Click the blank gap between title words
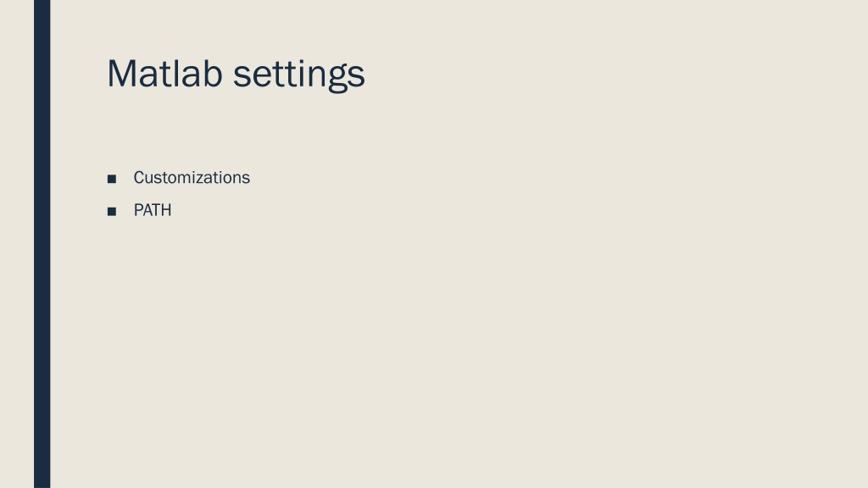Screen dimensions: 868x488 point(227,75)
